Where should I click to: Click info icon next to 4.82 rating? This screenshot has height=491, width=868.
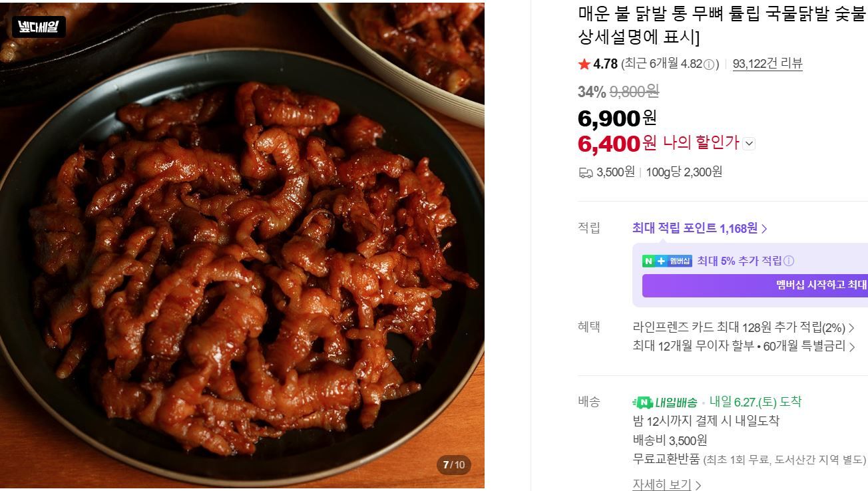coord(710,65)
